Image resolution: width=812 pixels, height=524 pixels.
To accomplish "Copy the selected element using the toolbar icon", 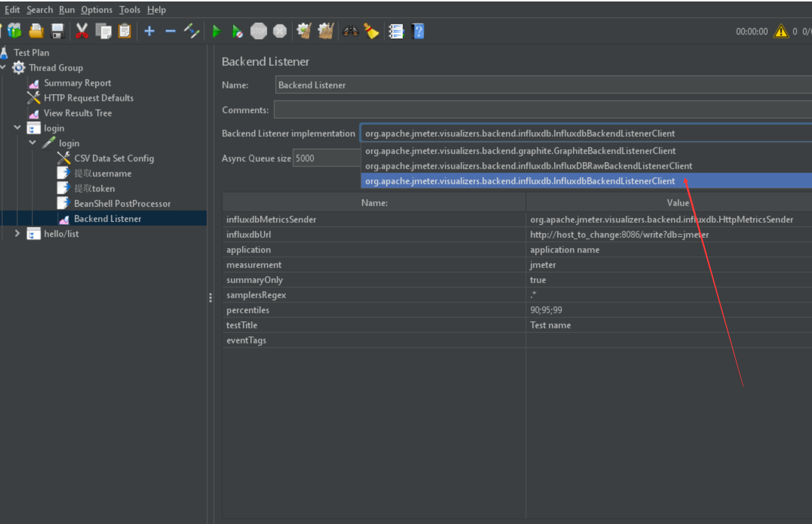I will tap(104, 31).
